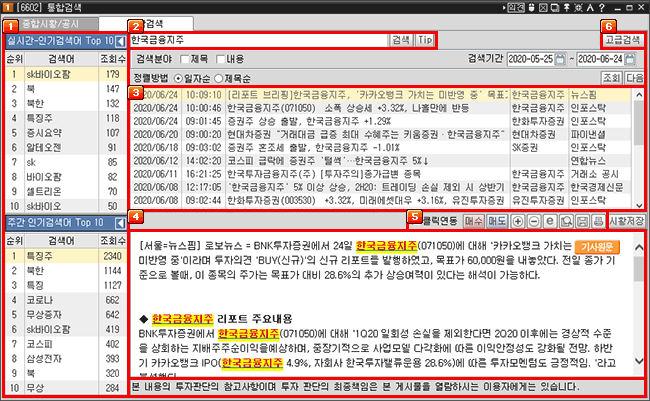The image size is (650, 401).
Task: Open the Tip button
Action: pyautogui.click(x=425, y=40)
